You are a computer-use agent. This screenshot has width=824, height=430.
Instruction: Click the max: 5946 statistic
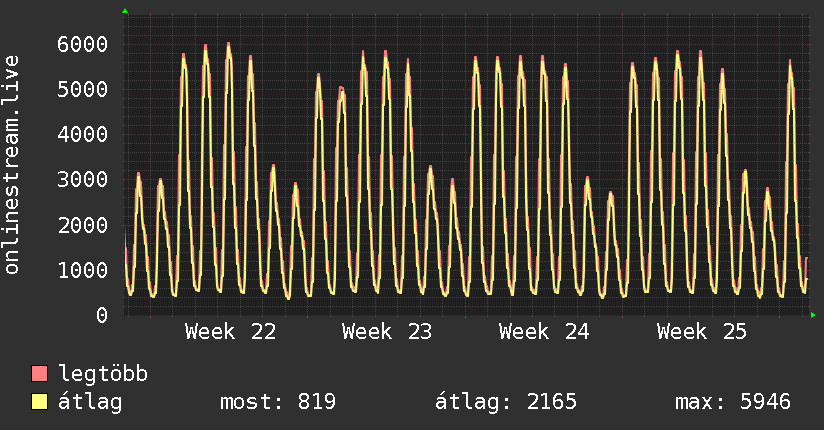click(x=733, y=402)
